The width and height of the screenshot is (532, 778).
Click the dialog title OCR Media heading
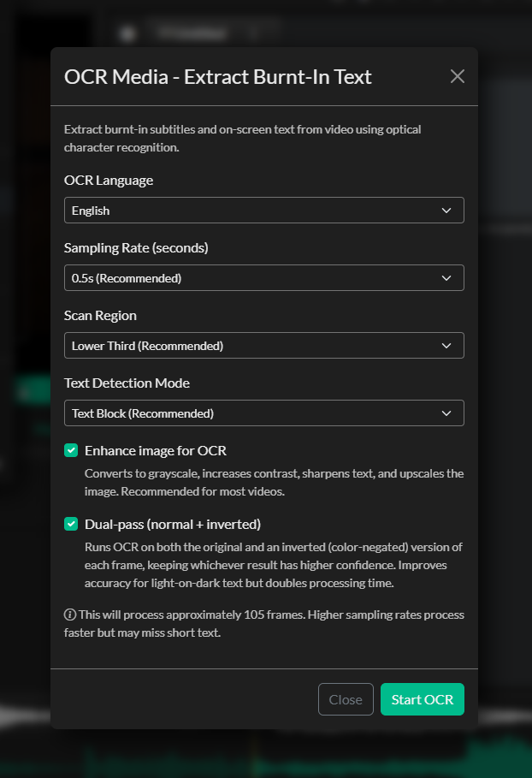pyautogui.click(x=218, y=76)
